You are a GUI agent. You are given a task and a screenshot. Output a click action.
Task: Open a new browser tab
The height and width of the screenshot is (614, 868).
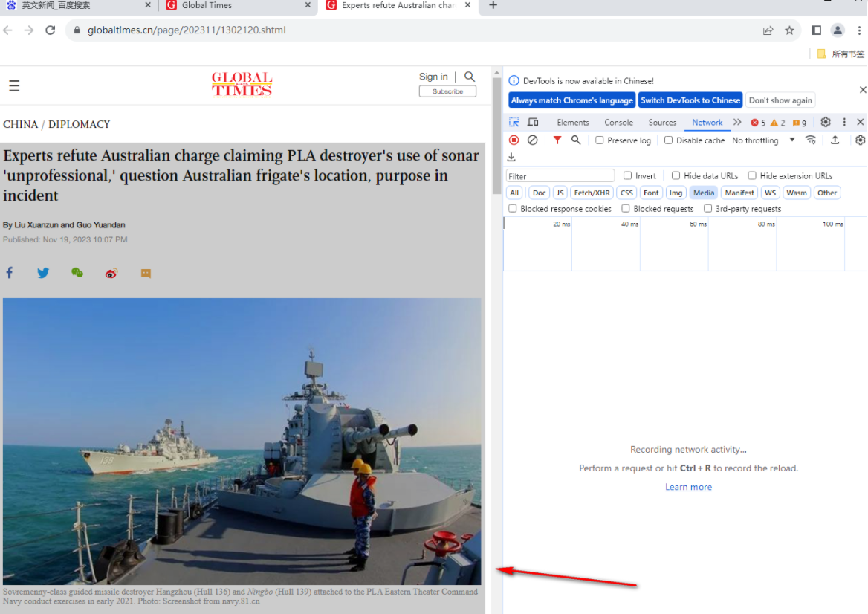coord(493,5)
